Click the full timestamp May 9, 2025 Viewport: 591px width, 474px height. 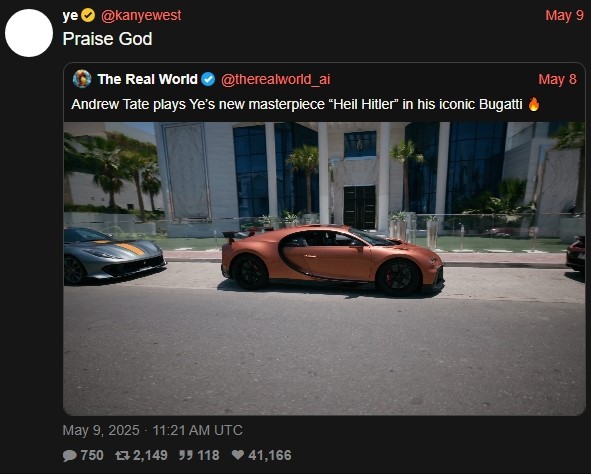[x=153, y=430]
